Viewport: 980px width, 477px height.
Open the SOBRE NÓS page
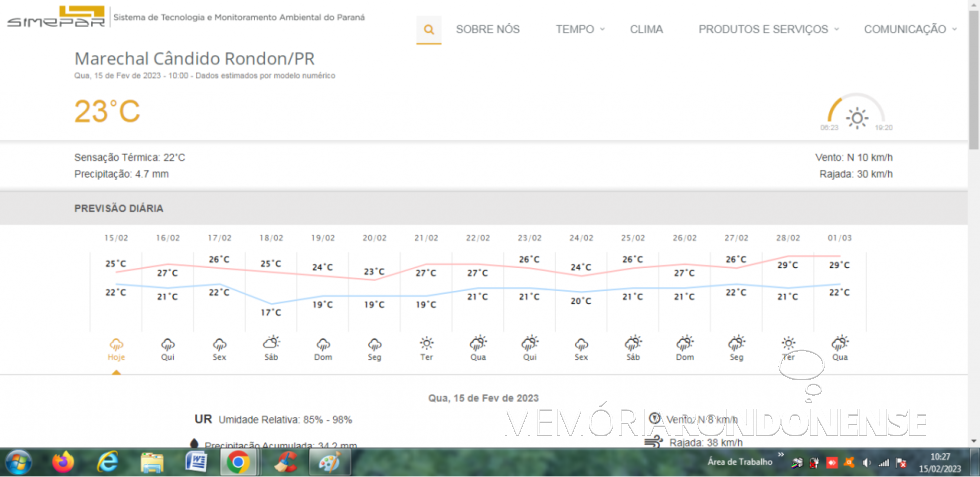click(x=487, y=30)
